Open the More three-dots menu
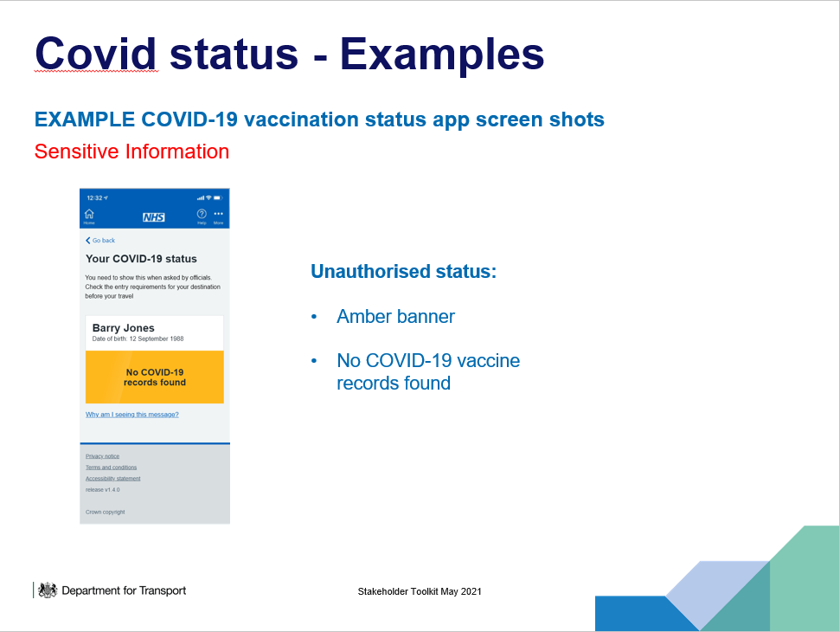The width and height of the screenshot is (840, 632). (x=218, y=216)
